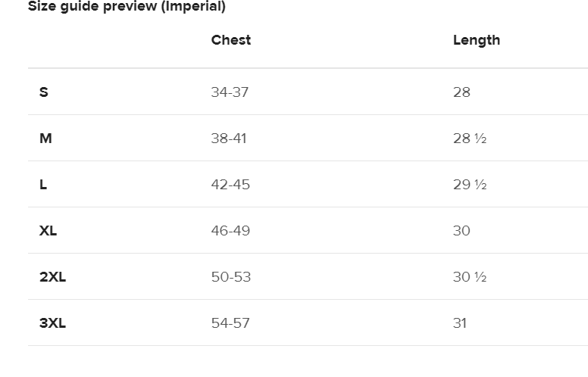Select the L size row label

tap(43, 185)
